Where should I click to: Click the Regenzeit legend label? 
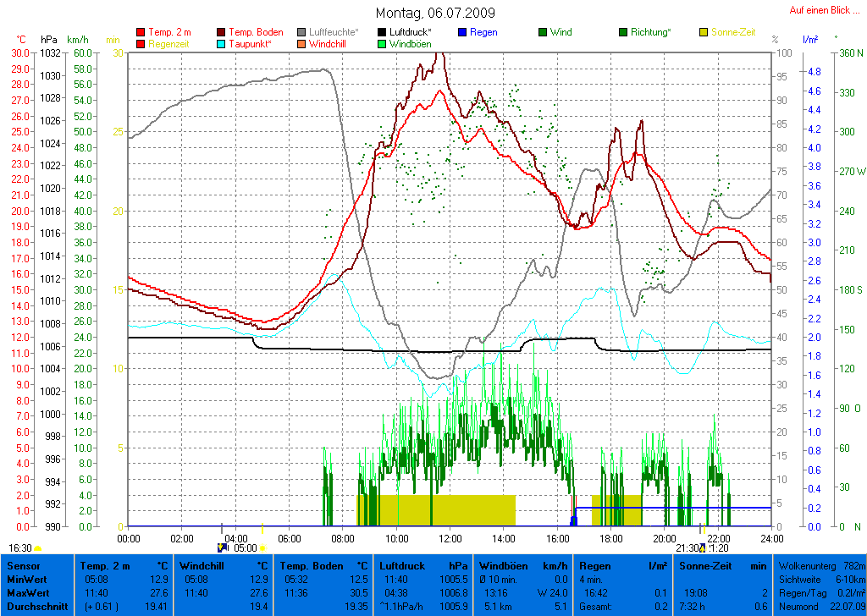[171, 43]
